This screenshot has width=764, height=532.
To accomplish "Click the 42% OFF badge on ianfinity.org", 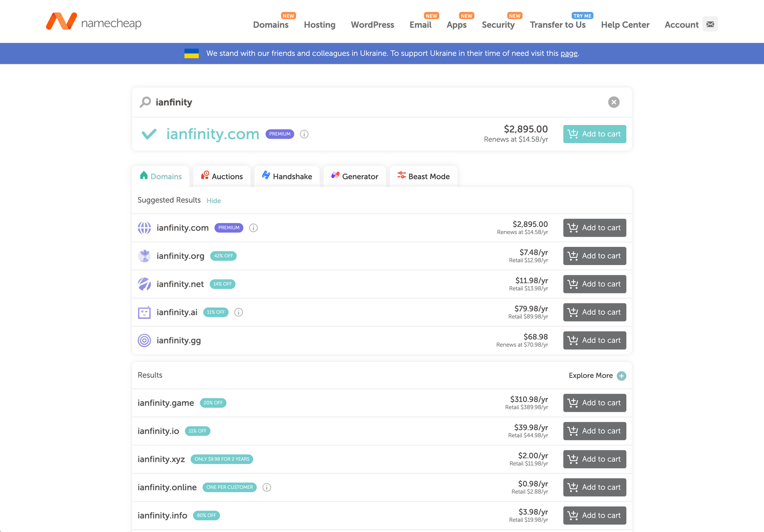I will [223, 256].
